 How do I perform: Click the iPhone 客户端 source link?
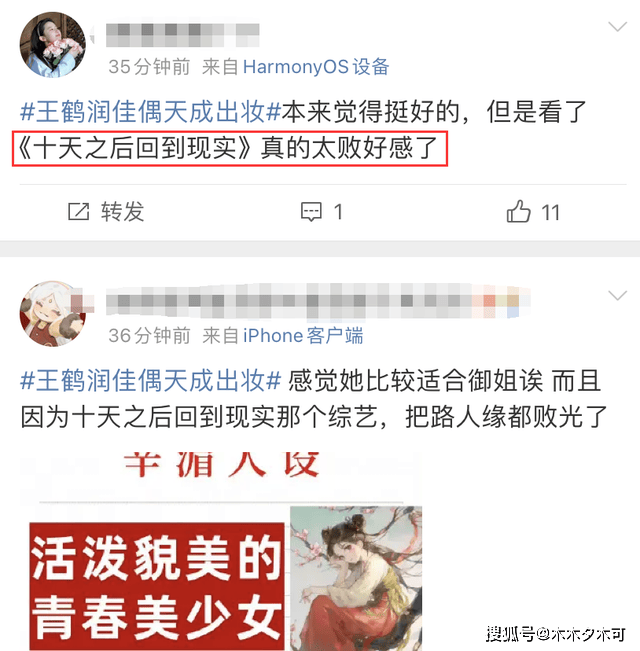pyautogui.click(x=303, y=335)
